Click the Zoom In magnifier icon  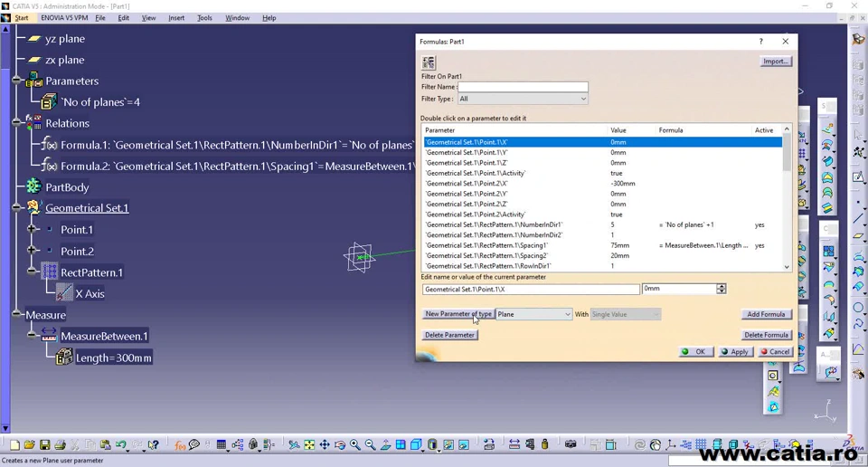tap(354, 445)
